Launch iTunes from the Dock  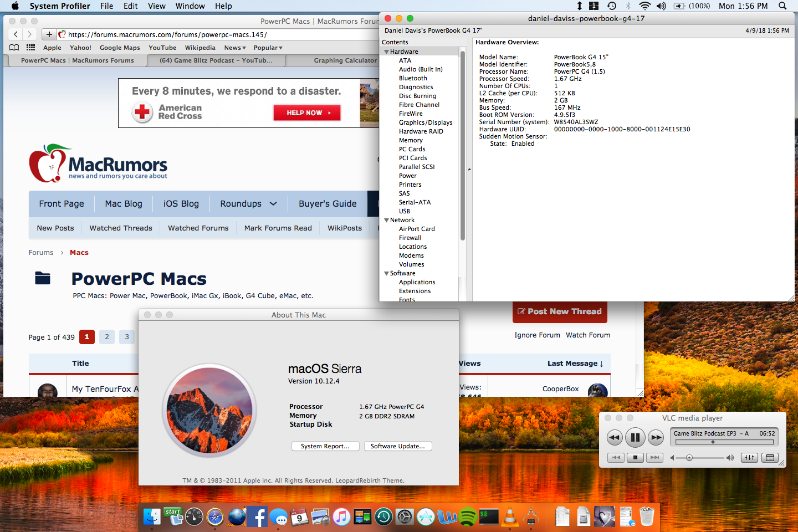pos(342,517)
